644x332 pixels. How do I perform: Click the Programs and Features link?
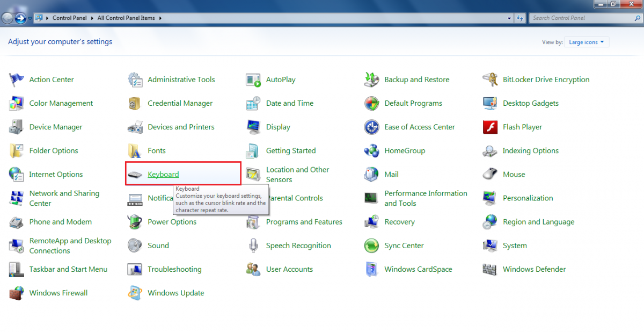click(304, 222)
